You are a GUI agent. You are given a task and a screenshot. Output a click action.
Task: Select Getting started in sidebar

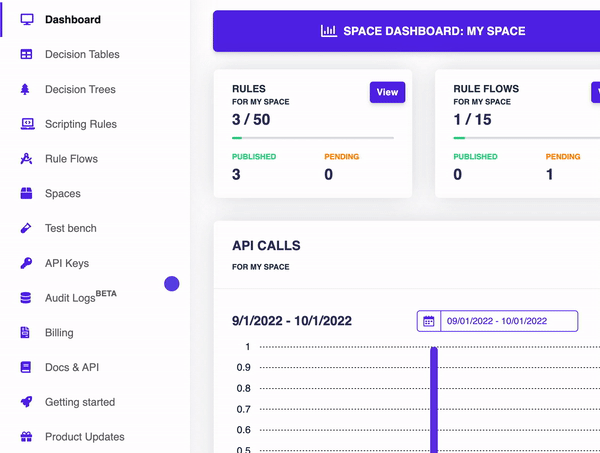[80, 402]
